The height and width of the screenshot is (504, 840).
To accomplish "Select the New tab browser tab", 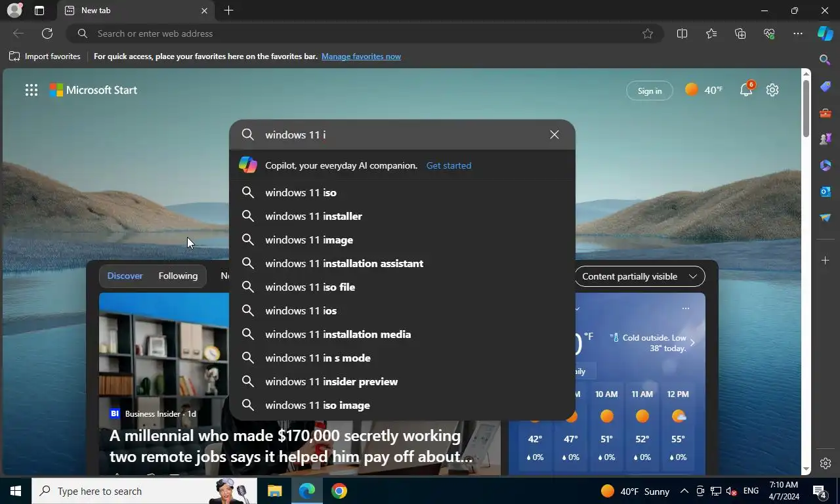I will (x=136, y=10).
